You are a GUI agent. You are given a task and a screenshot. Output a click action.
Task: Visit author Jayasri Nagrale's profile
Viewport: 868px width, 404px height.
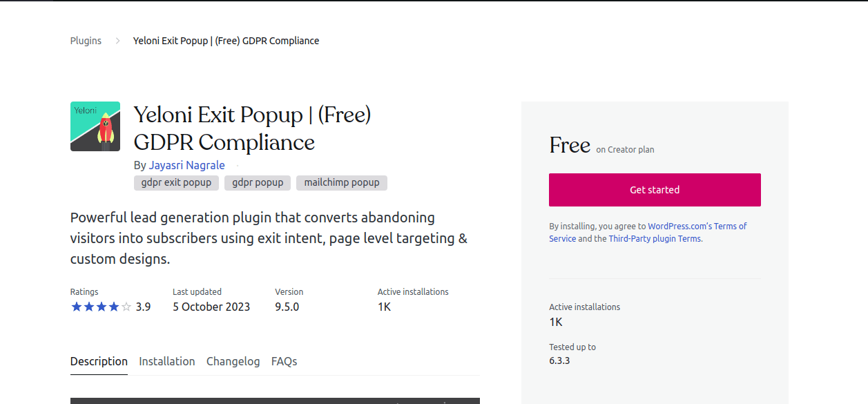186,165
